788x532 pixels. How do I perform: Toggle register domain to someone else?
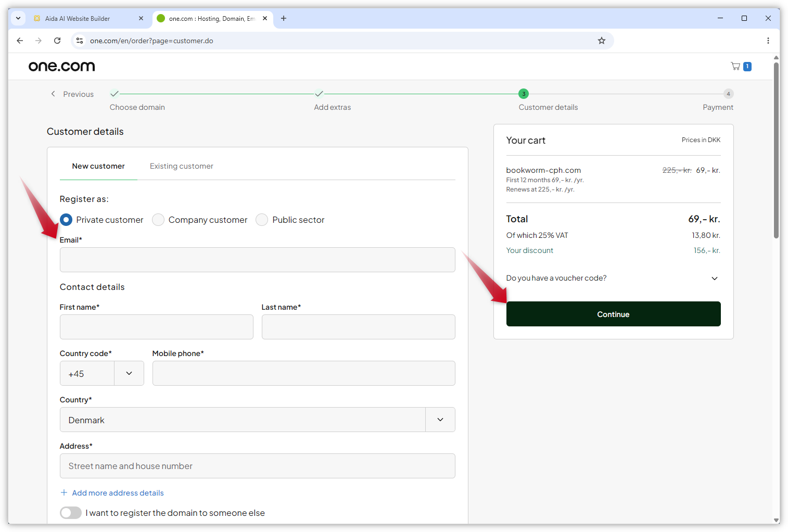point(71,513)
